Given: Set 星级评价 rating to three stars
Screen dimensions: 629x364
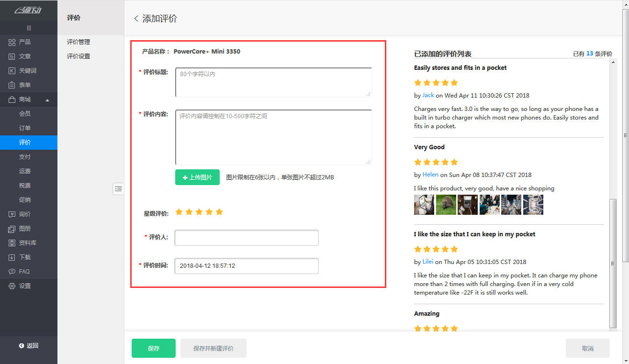Looking at the screenshot, I should (x=199, y=212).
